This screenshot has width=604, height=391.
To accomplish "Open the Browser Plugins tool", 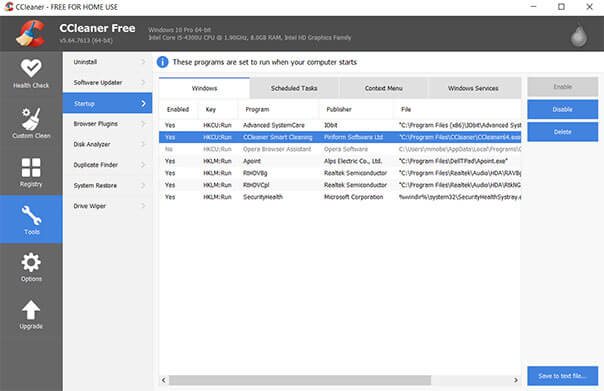I will (107, 124).
